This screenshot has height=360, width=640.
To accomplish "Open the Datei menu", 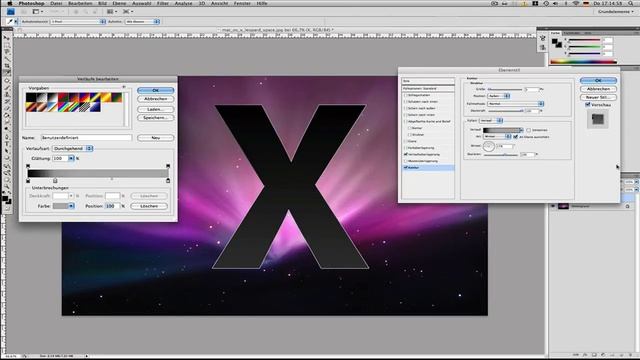I will click(x=56, y=3).
